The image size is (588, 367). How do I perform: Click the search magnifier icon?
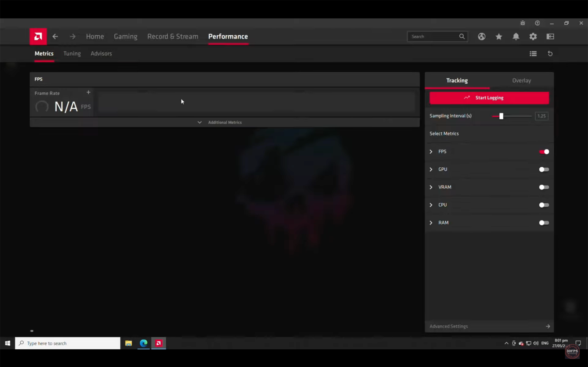[x=462, y=36]
